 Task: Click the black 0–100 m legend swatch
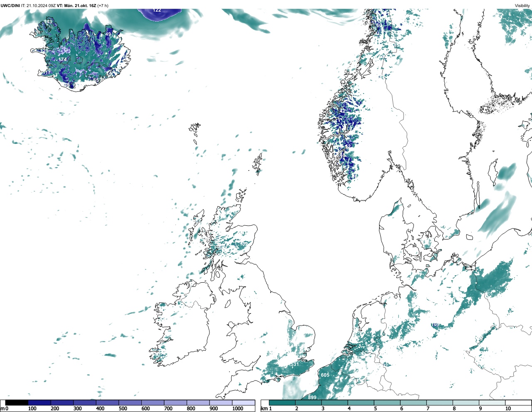pos(17,402)
